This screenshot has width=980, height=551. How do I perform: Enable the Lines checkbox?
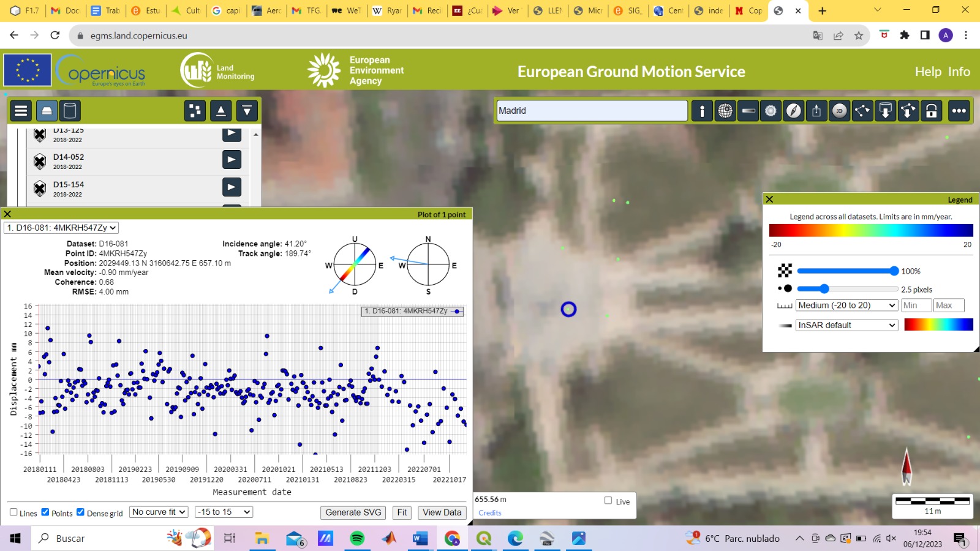pos(13,512)
